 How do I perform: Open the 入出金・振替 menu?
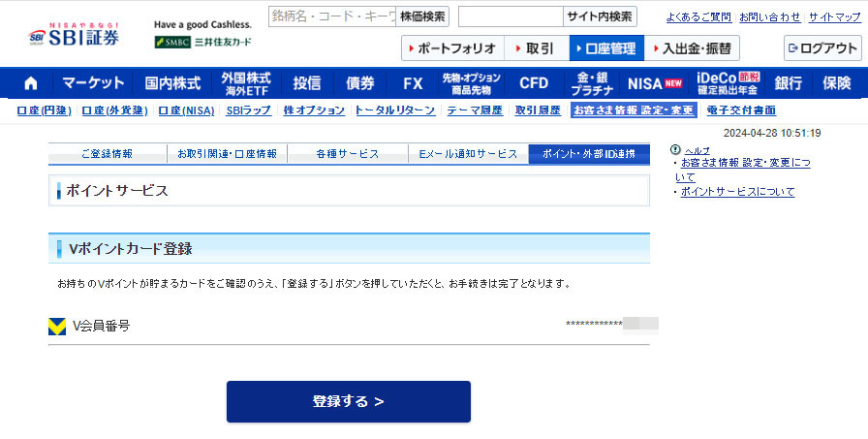692,48
